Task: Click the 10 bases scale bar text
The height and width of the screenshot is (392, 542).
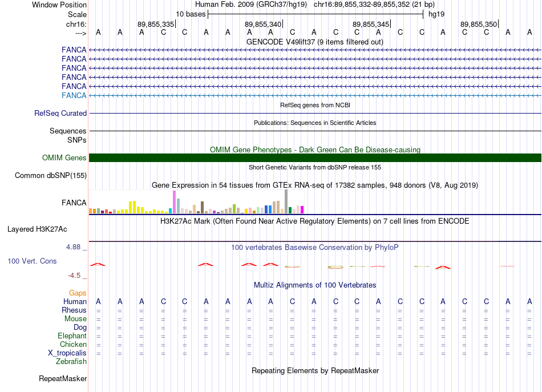Action: [x=191, y=14]
